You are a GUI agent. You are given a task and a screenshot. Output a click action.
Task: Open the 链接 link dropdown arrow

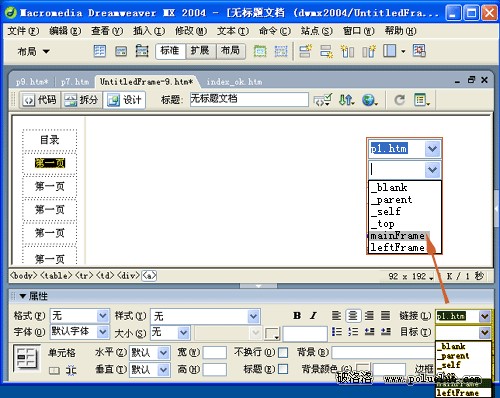tap(485, 316)
